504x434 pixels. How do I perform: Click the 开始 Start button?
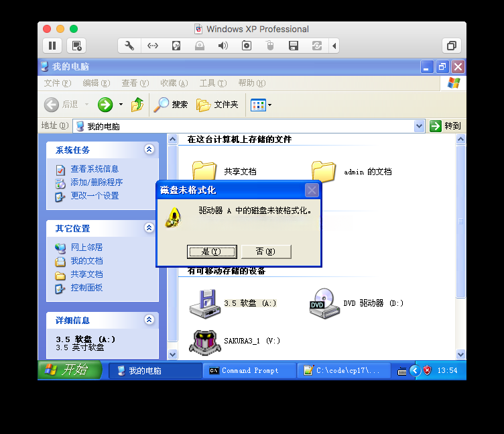[x=70, y=370]
